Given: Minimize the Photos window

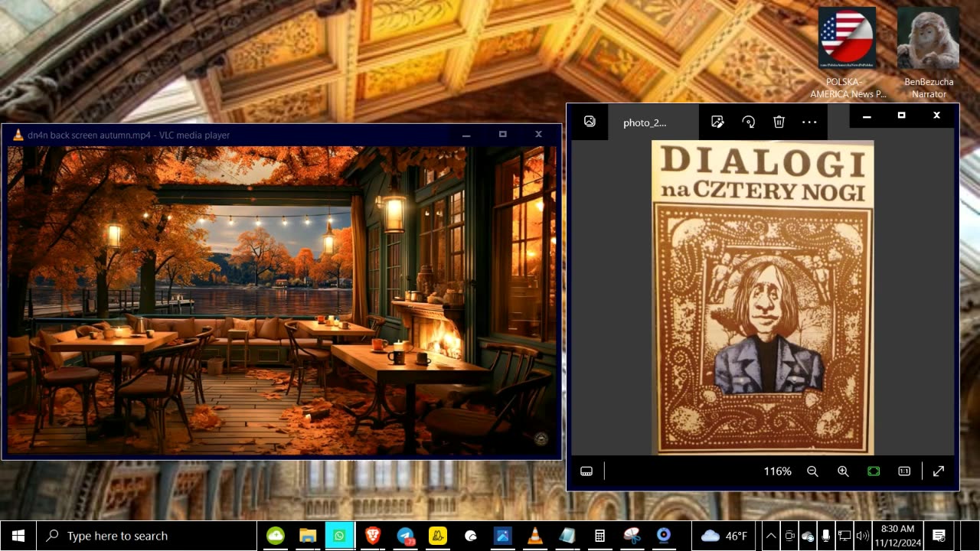Looking at the screenshot, I should pyautogui.click(x=867, y=116).
